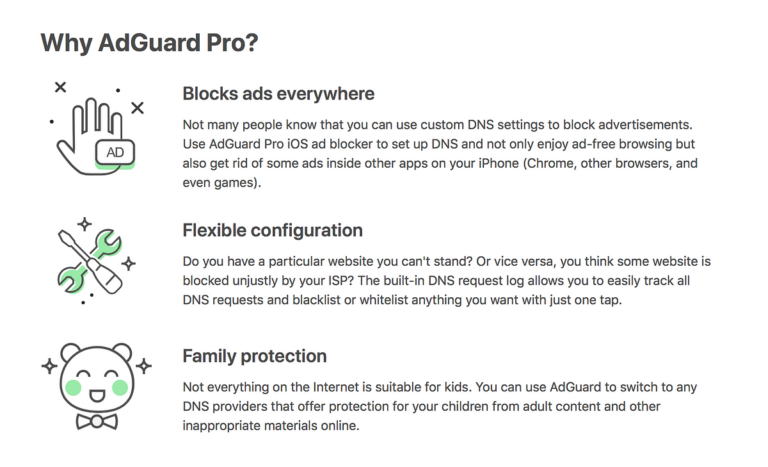Select the "Flexible configuration" heading
The width and height of the screenshot is (768, 467).
(272, 230)
